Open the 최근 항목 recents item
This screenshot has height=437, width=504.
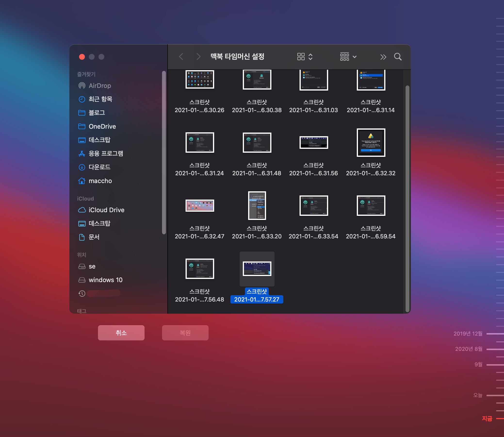100,99
